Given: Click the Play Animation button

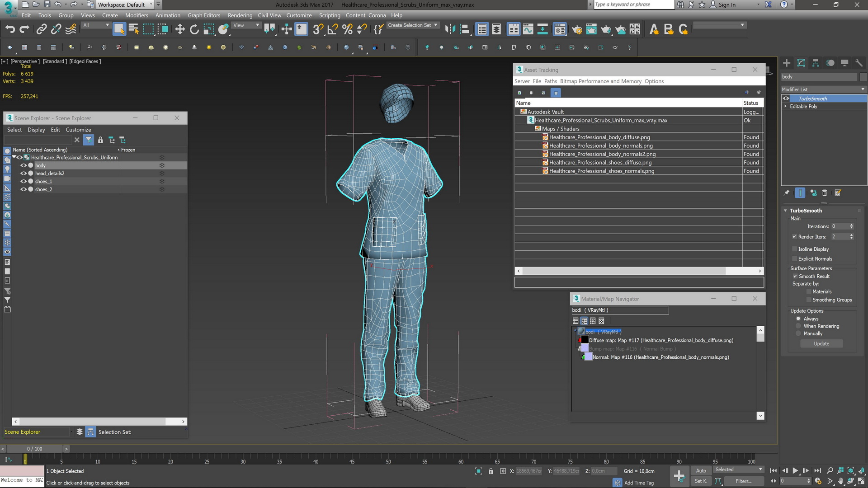Looking at the screenshot, I should click(x=795, y=471).
